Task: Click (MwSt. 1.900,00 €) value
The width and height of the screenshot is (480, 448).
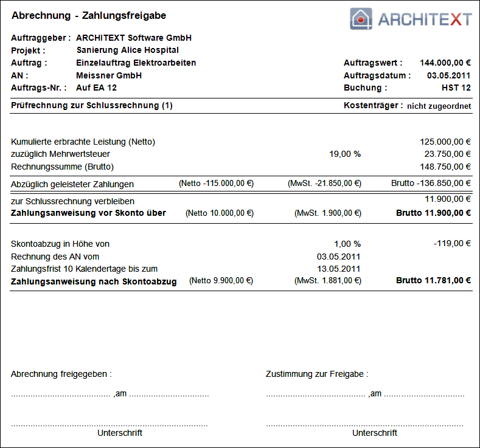Action: 328,213
